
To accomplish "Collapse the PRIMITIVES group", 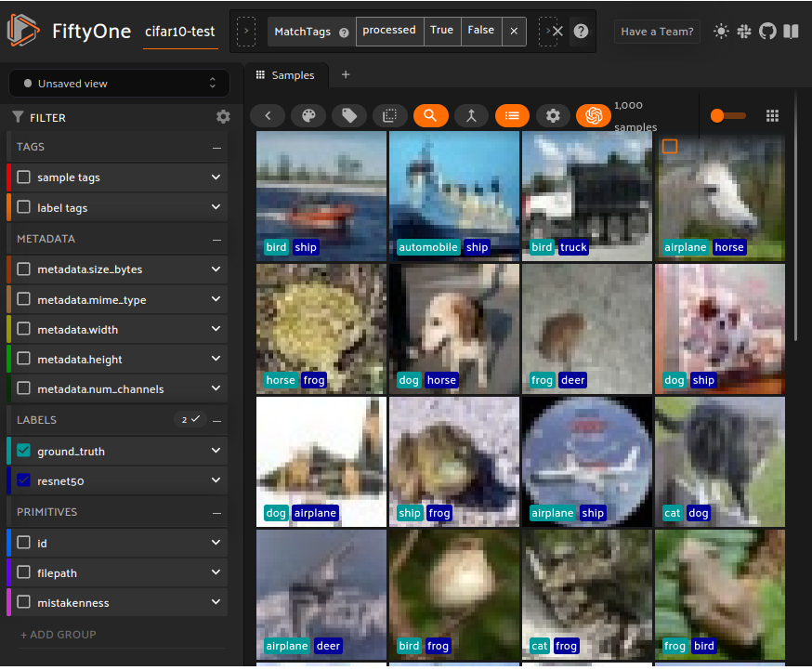I will tap(217, 513).
